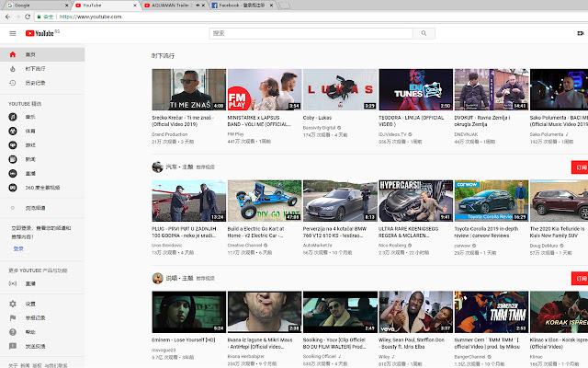The image size is (588, 368).
Task: Click the YouTube logo
Action: click(x=41, y=34)
